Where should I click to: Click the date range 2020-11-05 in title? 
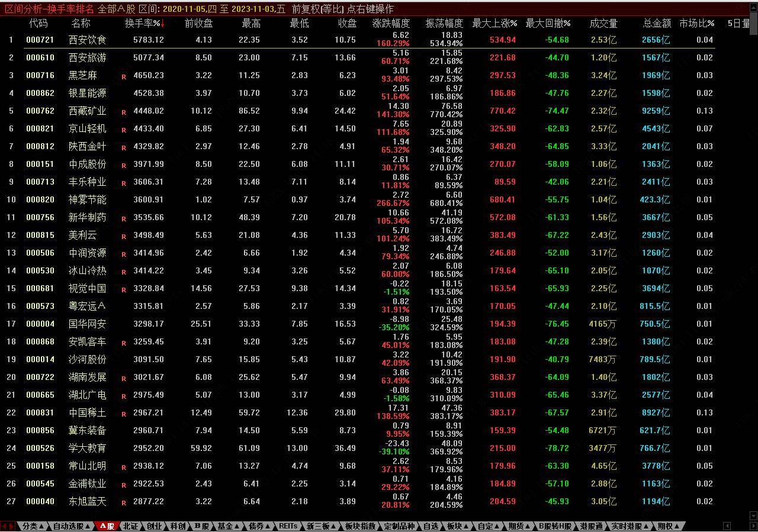click(x=184, y=9)
